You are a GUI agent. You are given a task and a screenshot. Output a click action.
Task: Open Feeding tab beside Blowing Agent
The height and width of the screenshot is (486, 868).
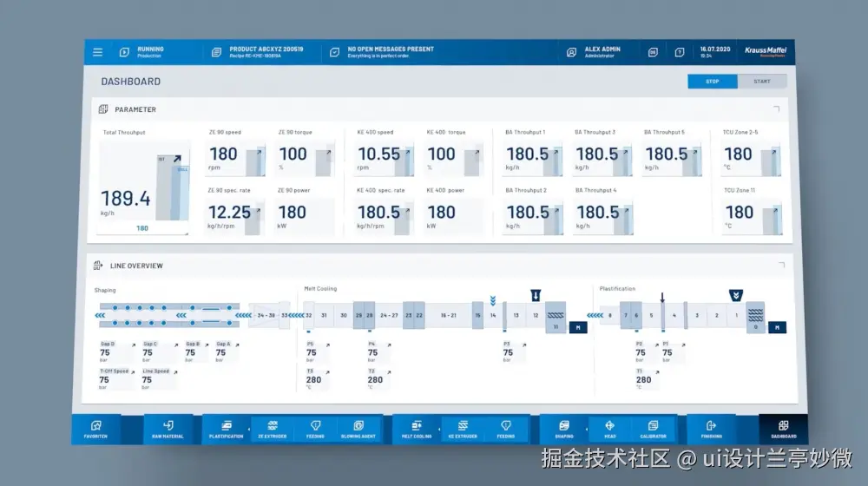(316, 429)
